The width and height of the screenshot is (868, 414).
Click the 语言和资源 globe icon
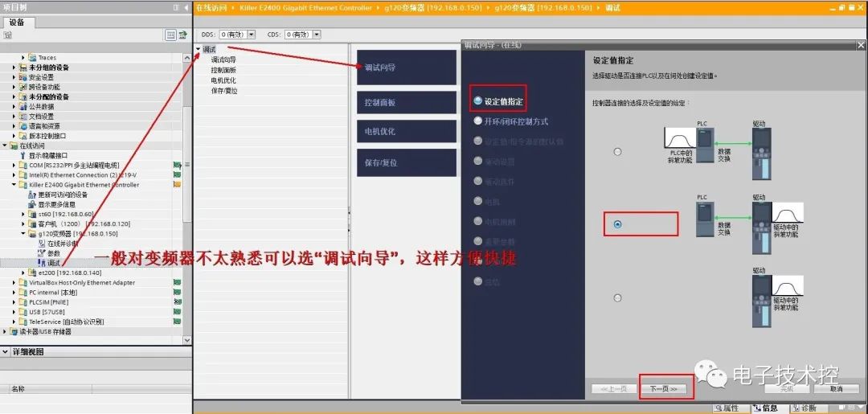pyautogui.click(x=23, y=126)
